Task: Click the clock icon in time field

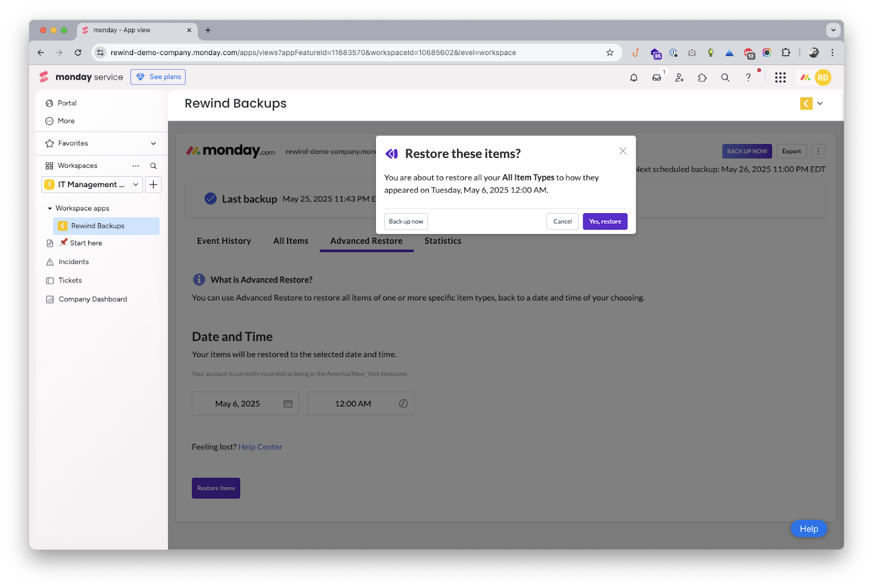Action: pyautogui.click(x=403, y=404)
